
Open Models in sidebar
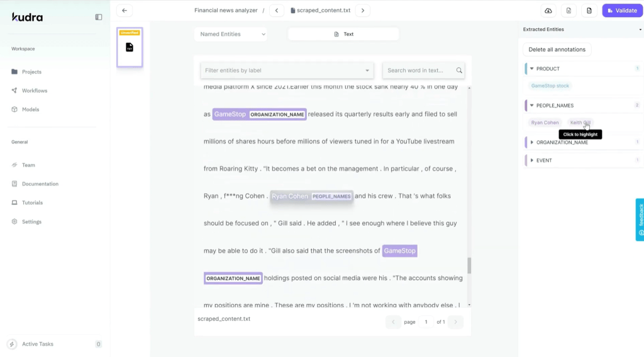[x=30, y=110]
